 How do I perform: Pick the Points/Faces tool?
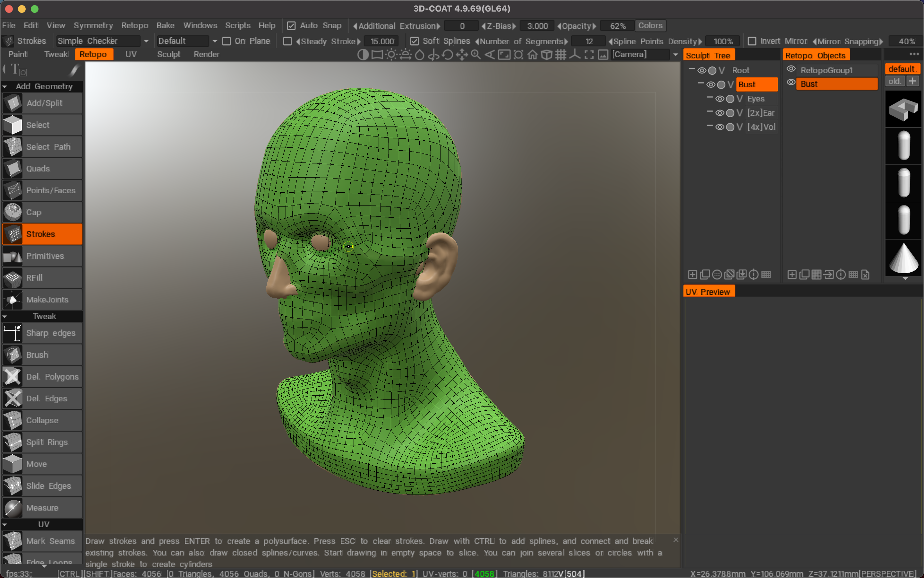[x=42, y=190]
